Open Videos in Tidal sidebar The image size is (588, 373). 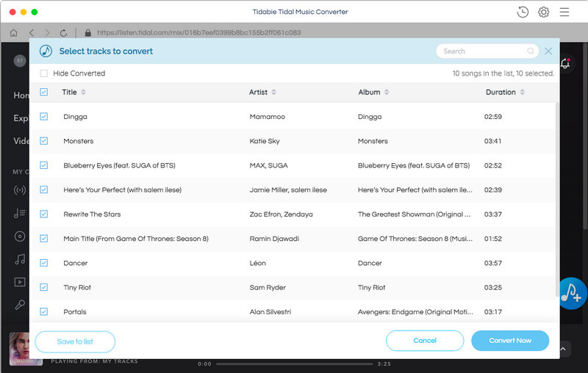(21, 141)
